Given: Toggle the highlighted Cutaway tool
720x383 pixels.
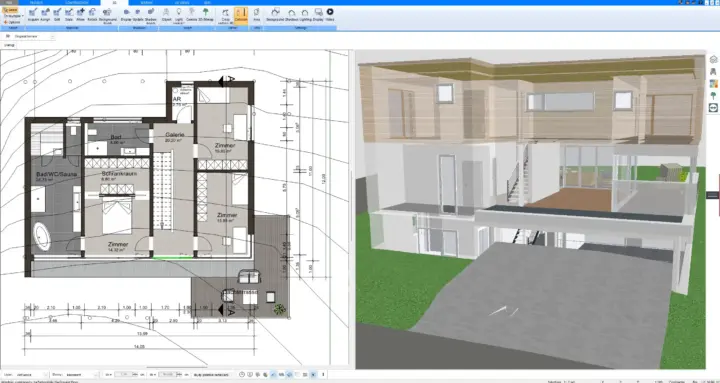Looking at the screenshot, I should coord(241,15).
